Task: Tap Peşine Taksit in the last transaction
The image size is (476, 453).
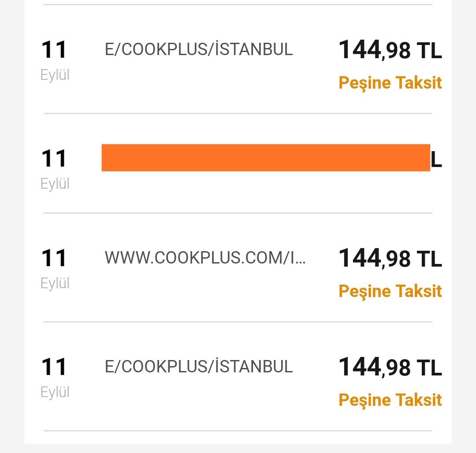Action: tap(390, 401)
